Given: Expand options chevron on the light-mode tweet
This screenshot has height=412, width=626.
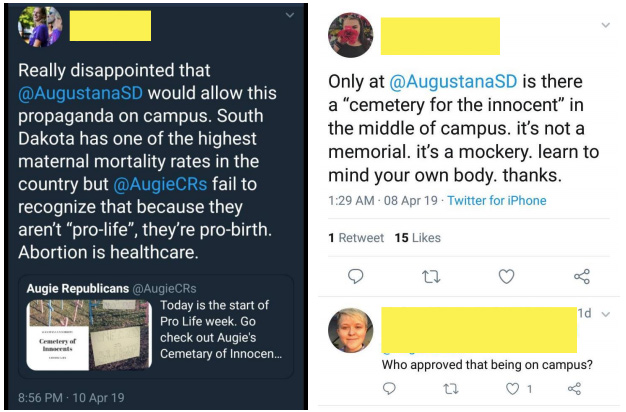Looking at the screenshot, I should pos(606,25).
